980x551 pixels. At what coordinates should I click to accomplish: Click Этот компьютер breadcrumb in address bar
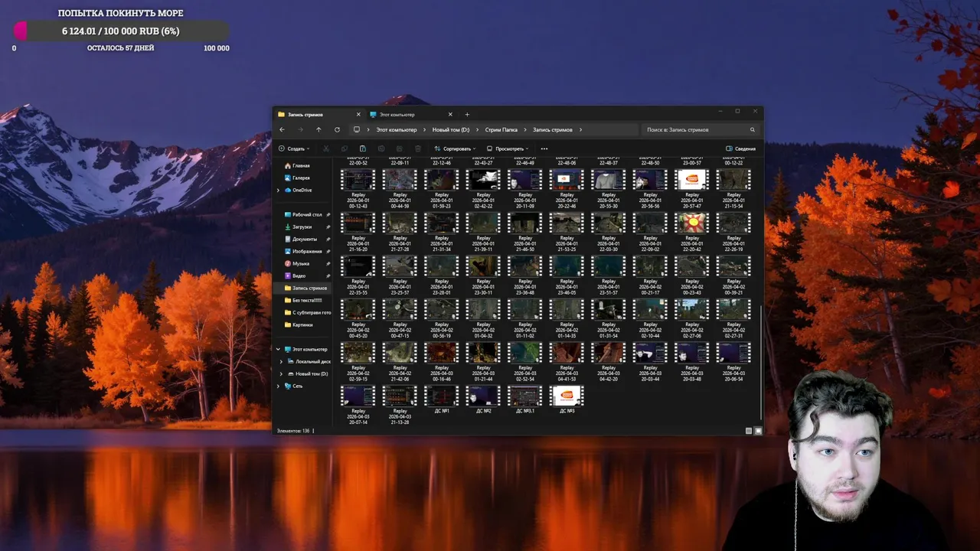coord(397,129)
